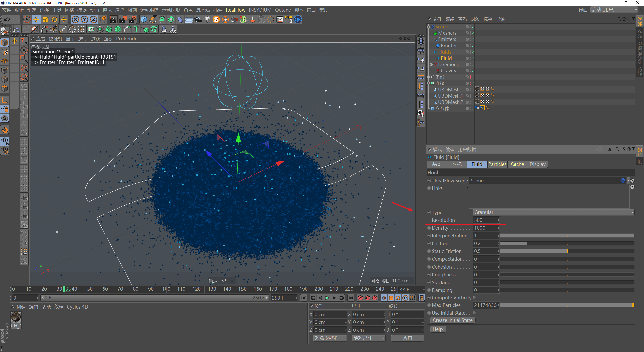Enable Use Initial State checkbox
The width and height of the screenshot is (644, 352).
474,313
